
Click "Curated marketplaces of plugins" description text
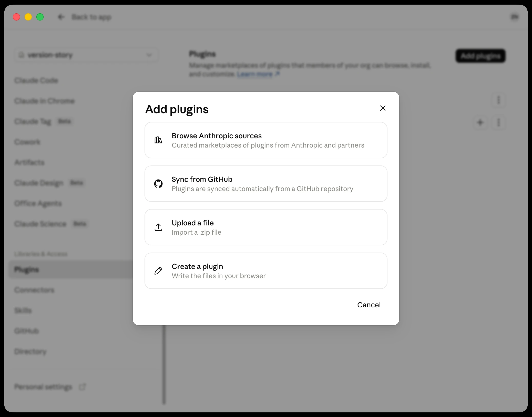[268, 145]
